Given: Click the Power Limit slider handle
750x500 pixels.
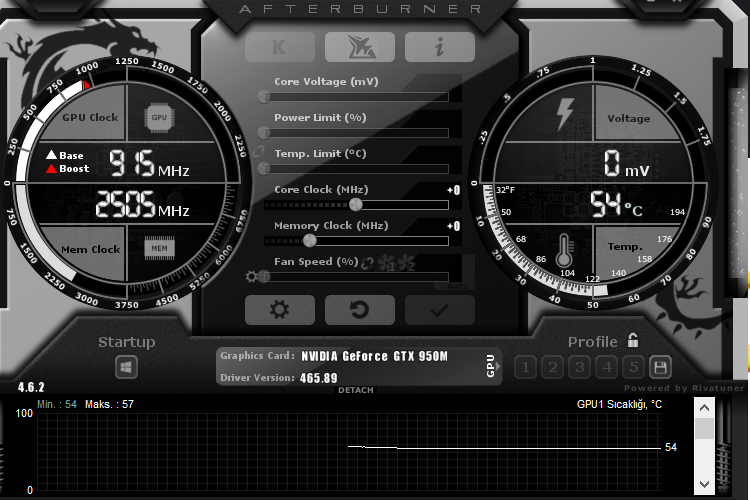Looking at the screenshot, I should tap(264, 133).
